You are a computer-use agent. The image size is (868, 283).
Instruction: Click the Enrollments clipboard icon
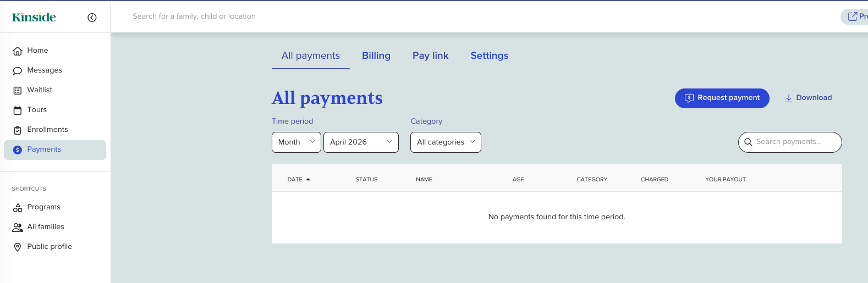(x=18, y=130)
